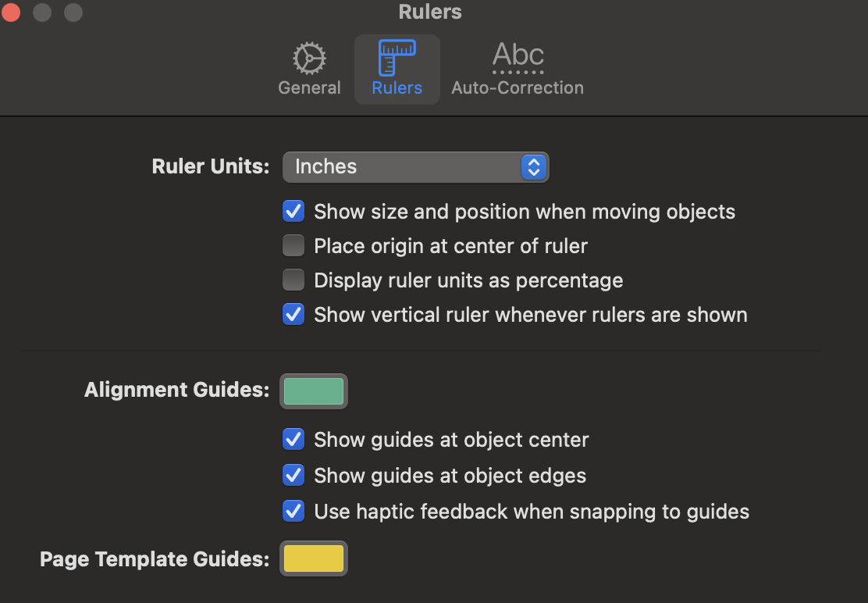Open the green Alignment Guides color well

(314, 391)
